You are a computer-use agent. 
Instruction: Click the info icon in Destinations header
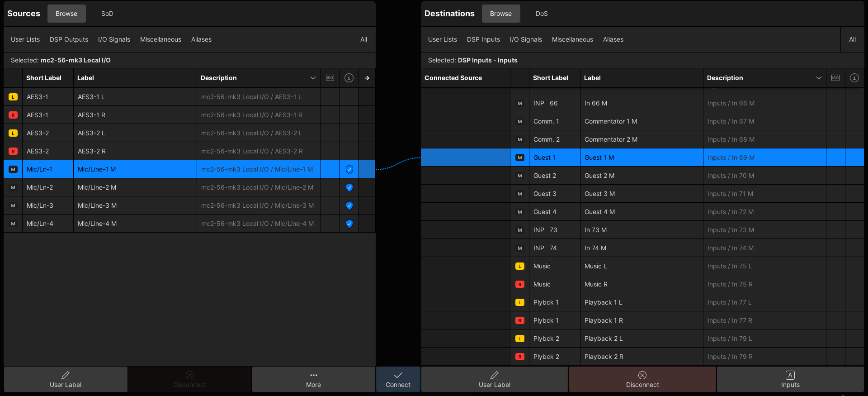(854, 78)
